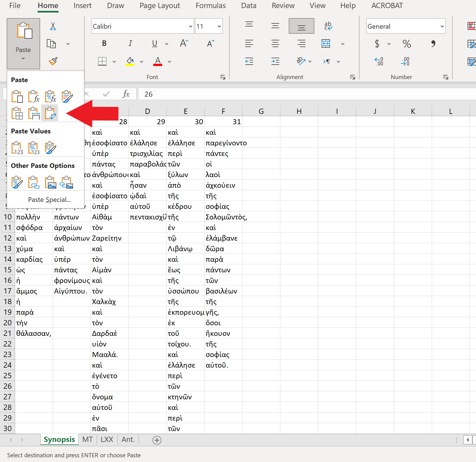Select the Format Painter brush

coord(53,61)
